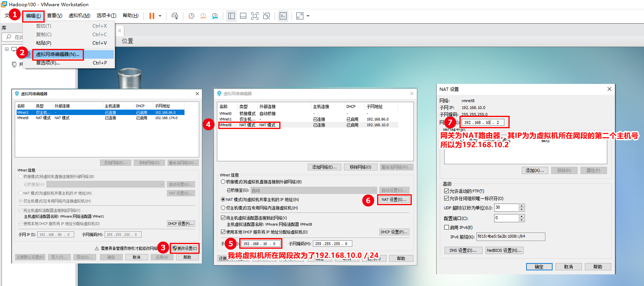Image resolution: width=644 pixels, height=286 pixels.
Task: Click the IPv6 prefix field
Action: pyautogui.click(x=511, y=237)
